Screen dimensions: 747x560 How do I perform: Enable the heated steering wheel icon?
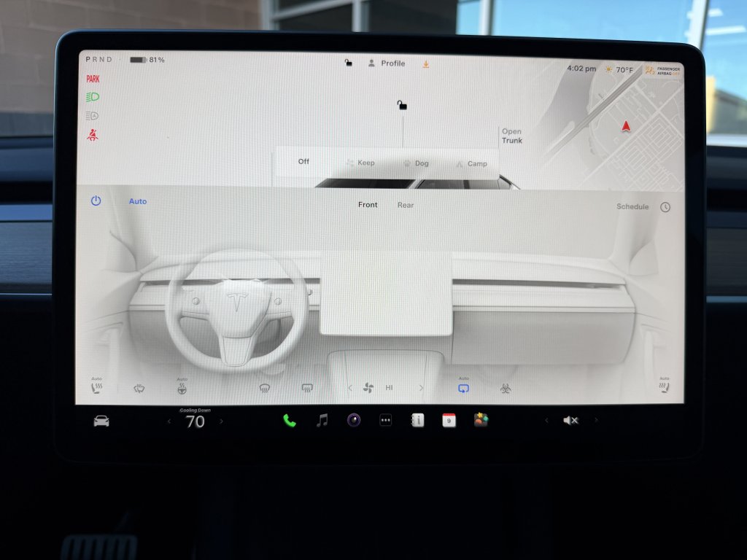point(182,388)
